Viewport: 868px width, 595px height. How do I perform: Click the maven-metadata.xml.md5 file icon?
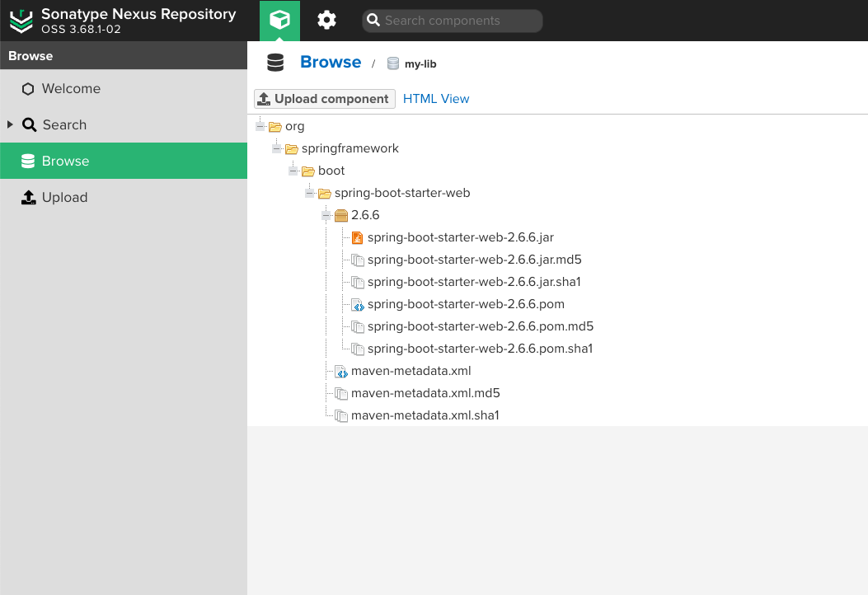341,394
